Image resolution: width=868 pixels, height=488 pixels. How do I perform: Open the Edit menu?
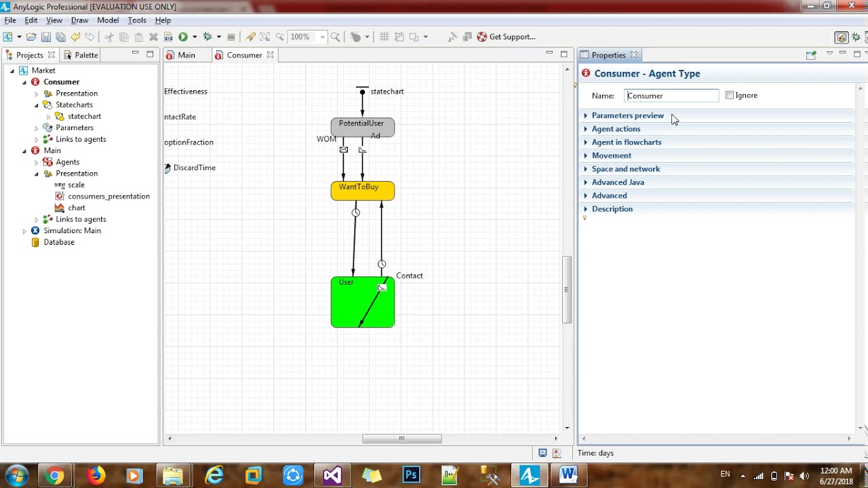[31, 20]
